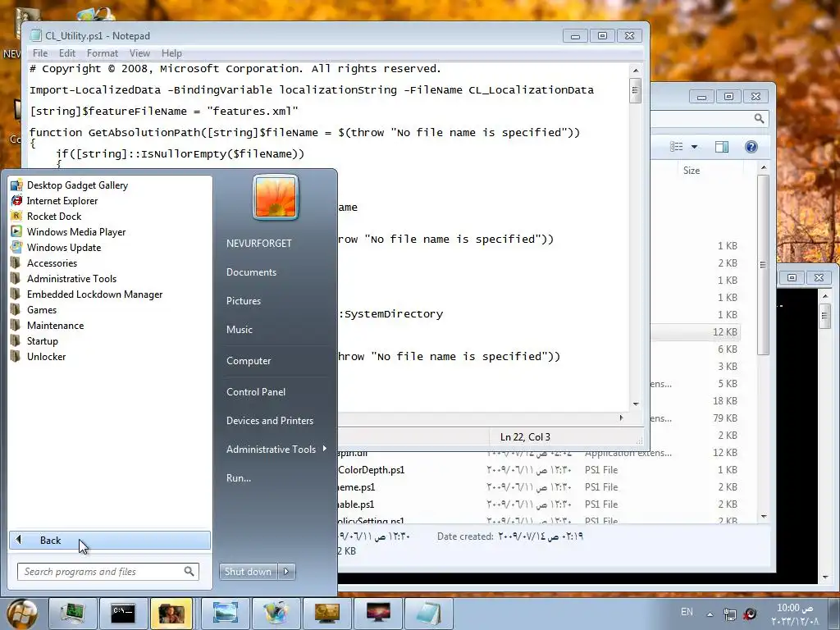Open Notepad's Help menu
This screenshot has width=840, height=630.
171,53
